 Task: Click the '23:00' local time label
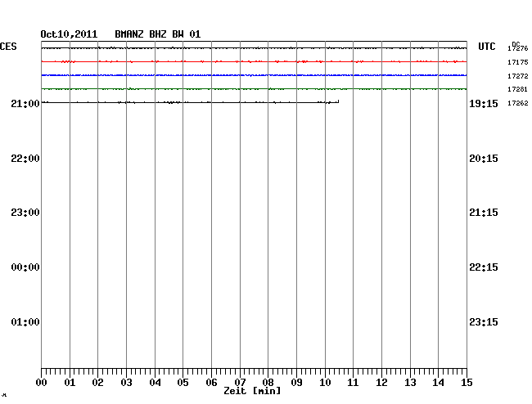click(25, 213)
